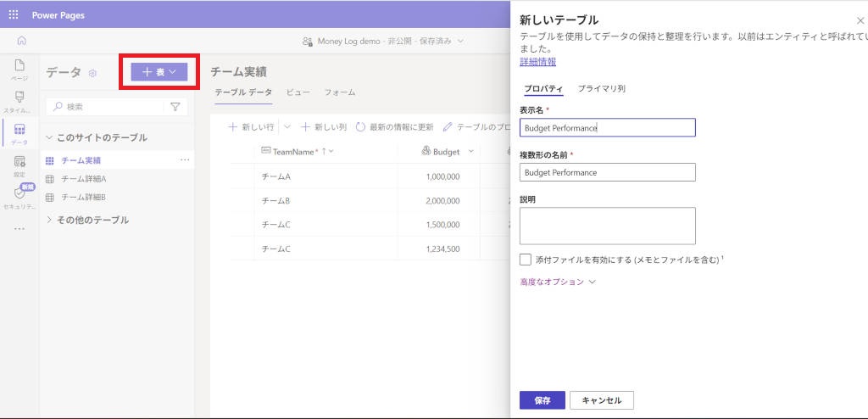Expand the その他のテーブル section
This screenshot has height=419, width=868.
click(49, 220)
